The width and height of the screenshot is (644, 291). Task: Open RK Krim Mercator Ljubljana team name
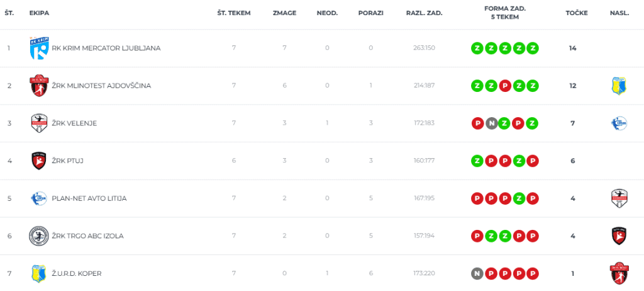pyautogui.click(x=106, y=48)
